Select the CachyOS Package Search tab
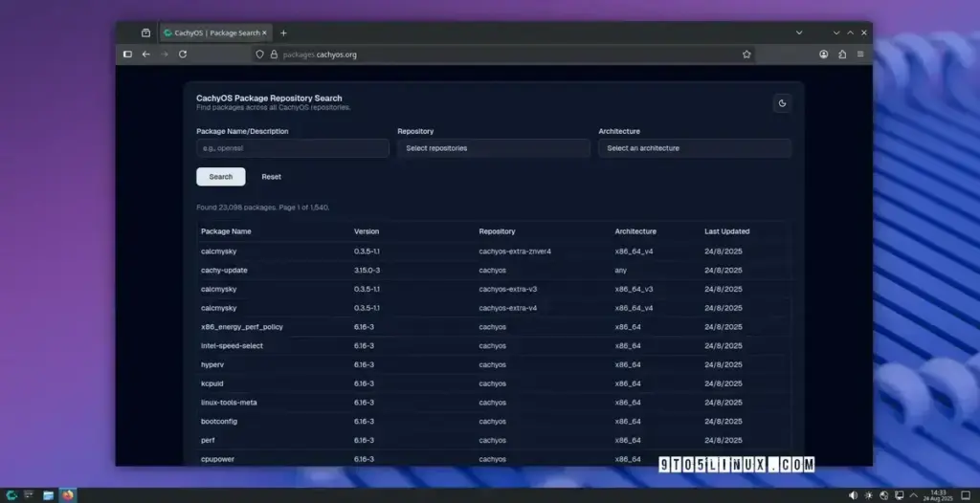The image size is (980, 503). [x=215, y=33]
